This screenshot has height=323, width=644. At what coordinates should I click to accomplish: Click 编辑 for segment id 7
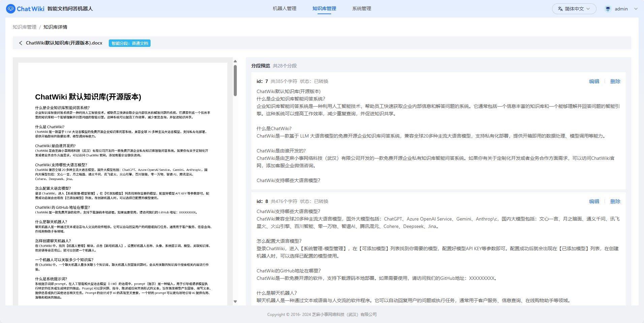tap(594, 81)
